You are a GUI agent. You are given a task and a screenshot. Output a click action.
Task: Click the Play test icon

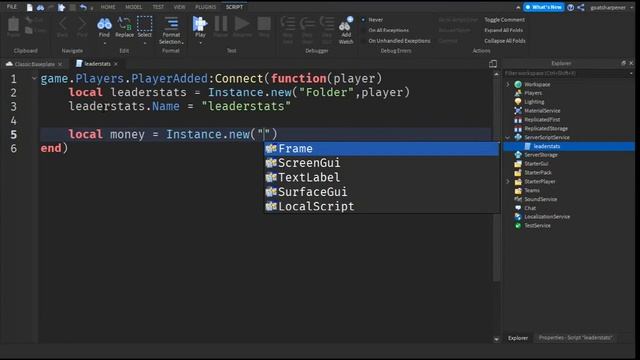[x=200, y=24]
